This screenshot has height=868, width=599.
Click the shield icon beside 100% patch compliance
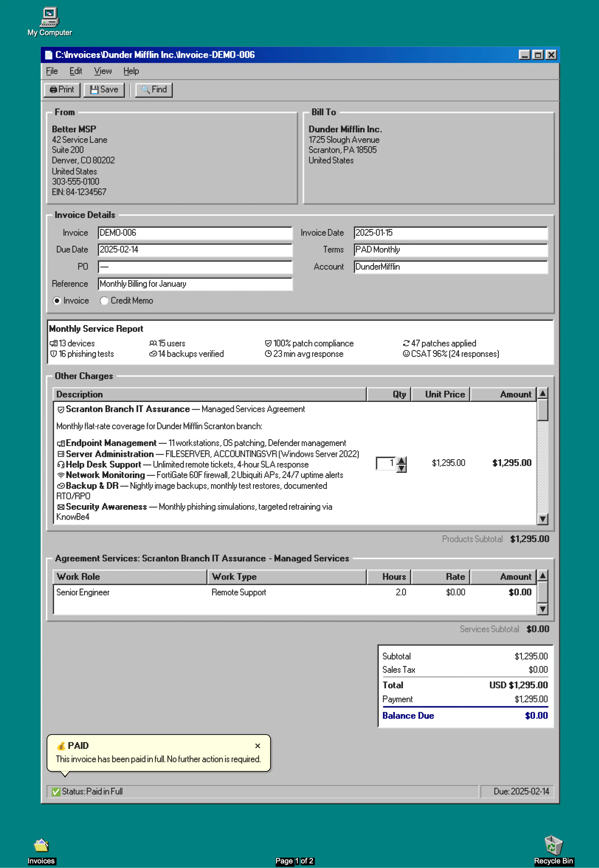coord(268,343)
